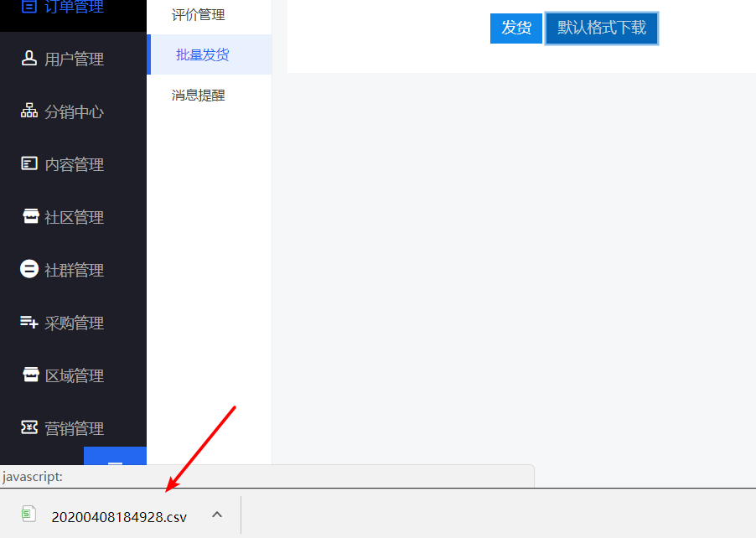Click the blue button at sidebar bottom

pos(115,456)
